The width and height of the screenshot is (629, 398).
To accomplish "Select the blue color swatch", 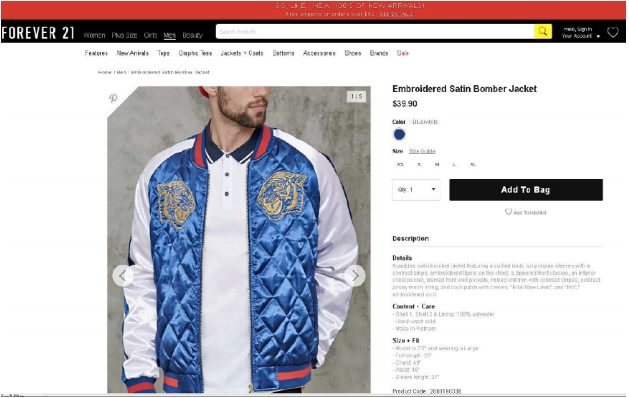I will tap(399, 134).
